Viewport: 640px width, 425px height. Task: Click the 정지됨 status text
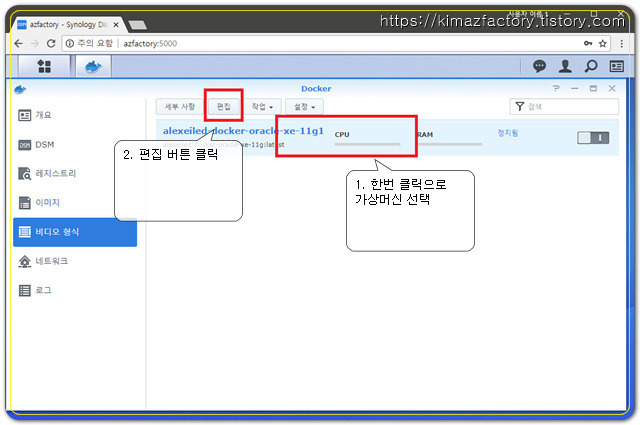click(508, 133)
